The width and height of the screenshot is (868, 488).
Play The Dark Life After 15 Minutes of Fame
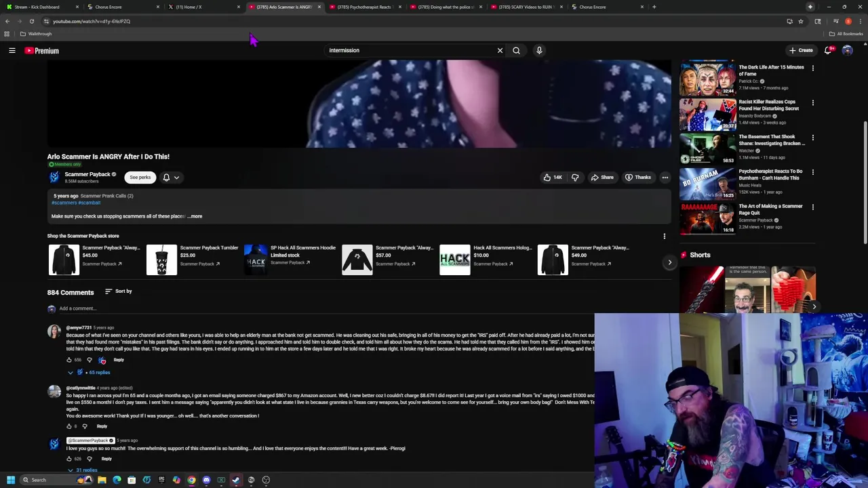pyautogui.click(x=707, y=79)
